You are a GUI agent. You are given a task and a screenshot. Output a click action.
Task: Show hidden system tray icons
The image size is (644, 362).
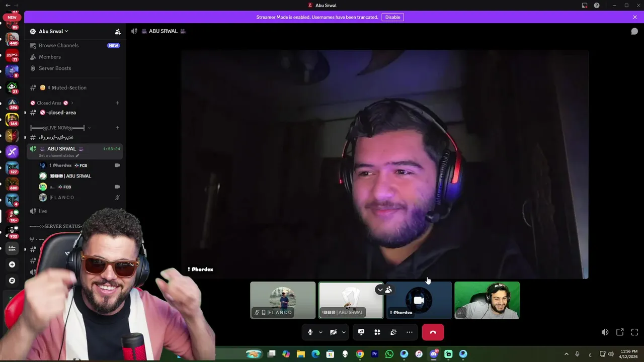pos(566,354)
